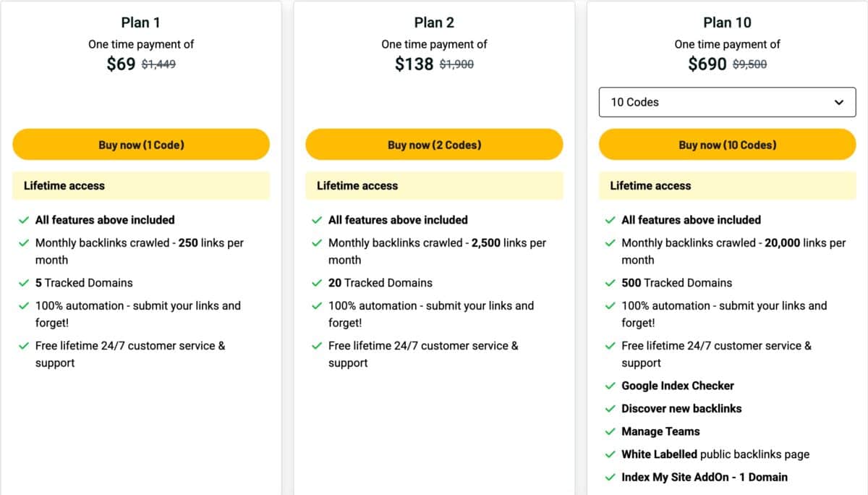Viewport: 868px width, 495px height.
Task: Click Buy now (10 Codes) button
Action: click(727, 145)
